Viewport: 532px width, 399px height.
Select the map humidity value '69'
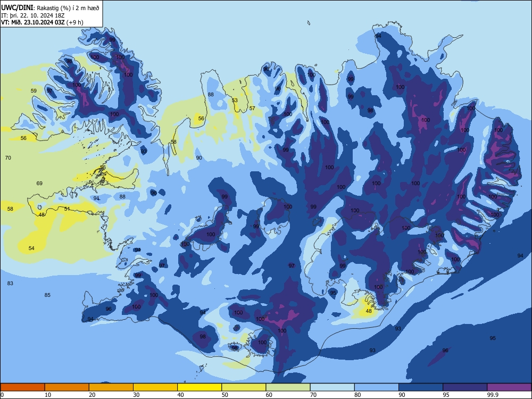tap(39, 184)
